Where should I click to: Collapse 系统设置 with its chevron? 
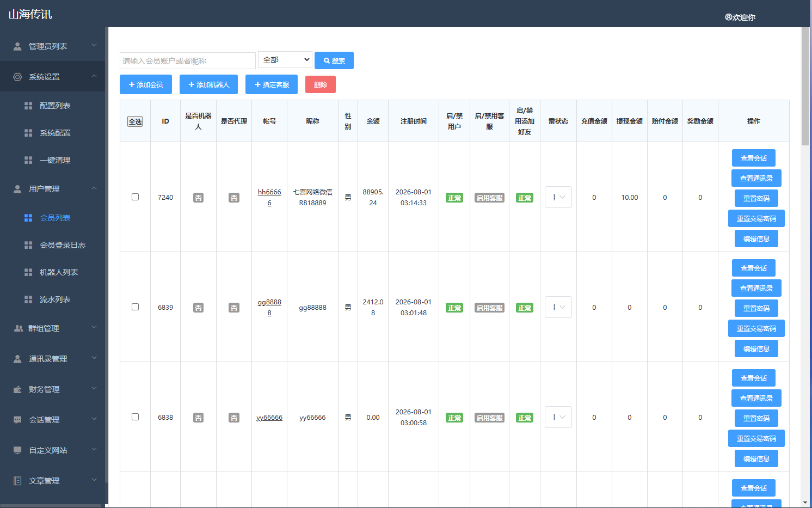[94, 76]
